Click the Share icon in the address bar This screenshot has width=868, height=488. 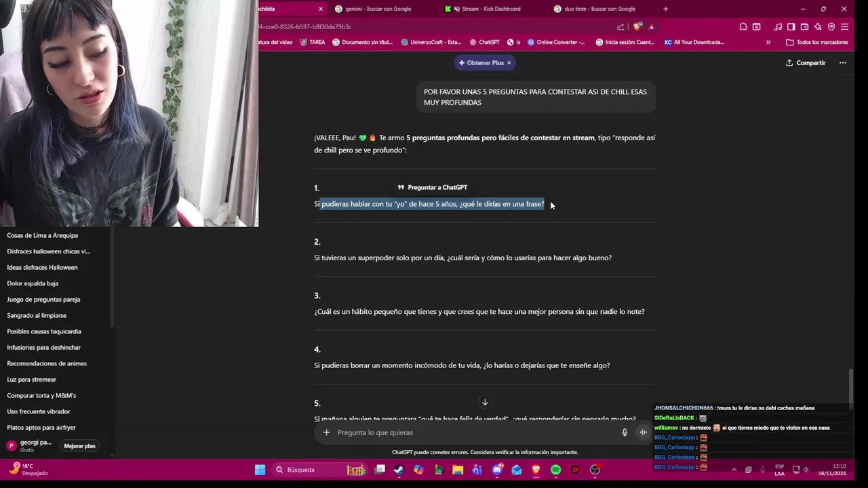pyautogui.click(x=620, y=27)
